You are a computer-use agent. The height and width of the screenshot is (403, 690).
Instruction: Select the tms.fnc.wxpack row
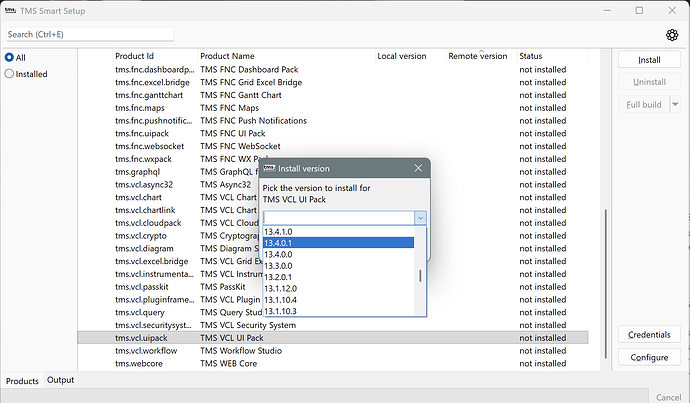pyautogui.click(x=333, y=159)
